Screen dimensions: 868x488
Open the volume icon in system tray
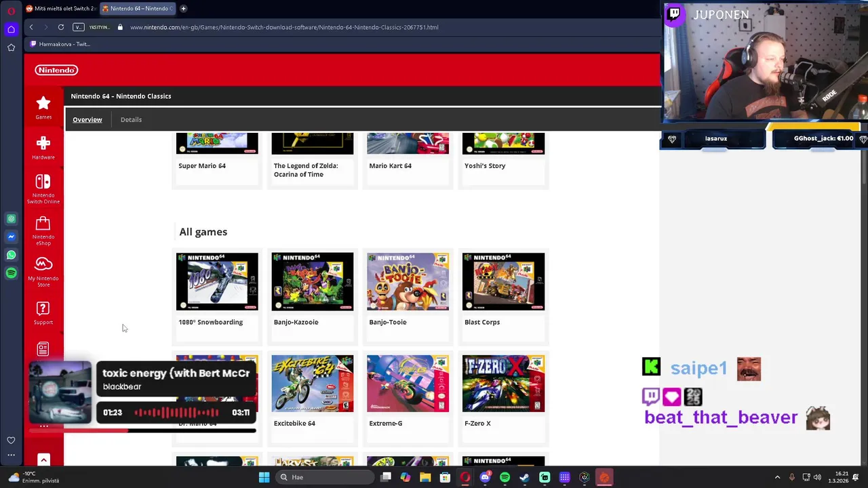[817, 477]
